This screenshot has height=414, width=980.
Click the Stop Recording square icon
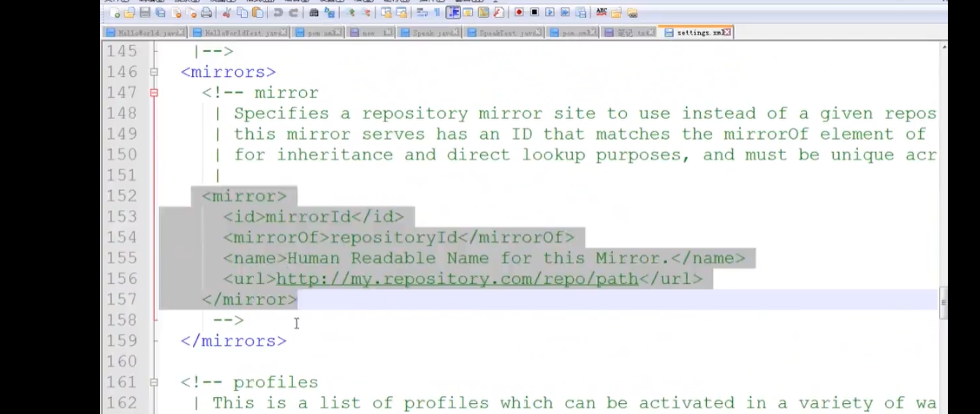click(534, 12)
